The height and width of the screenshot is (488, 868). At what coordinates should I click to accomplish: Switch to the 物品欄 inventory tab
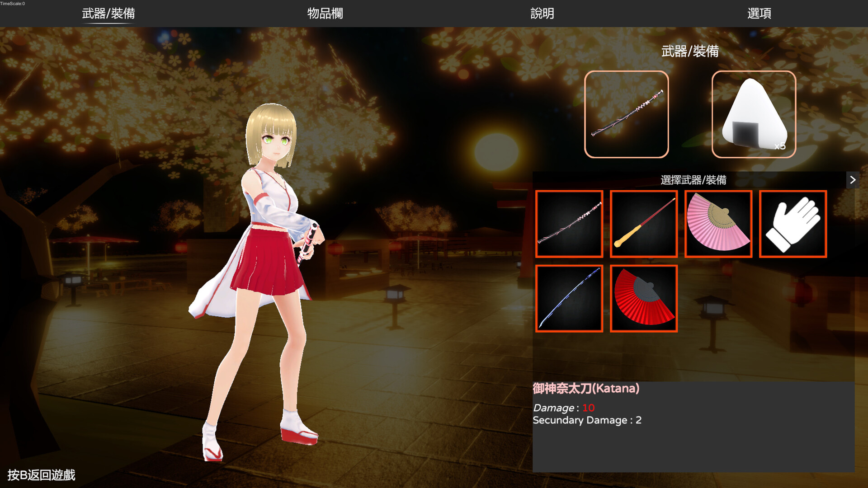coord(325,14)
